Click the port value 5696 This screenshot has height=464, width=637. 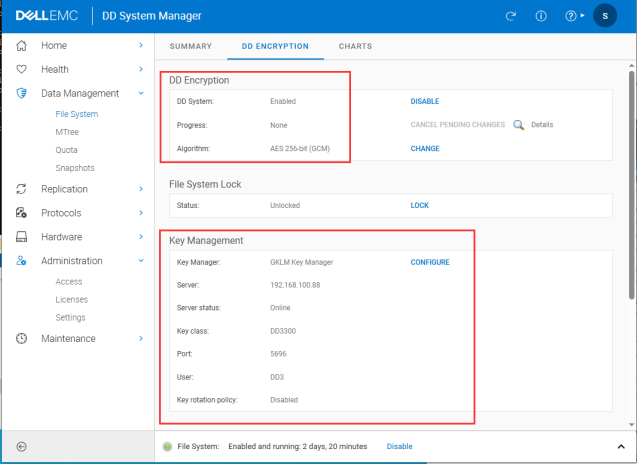tap(278, 354)
